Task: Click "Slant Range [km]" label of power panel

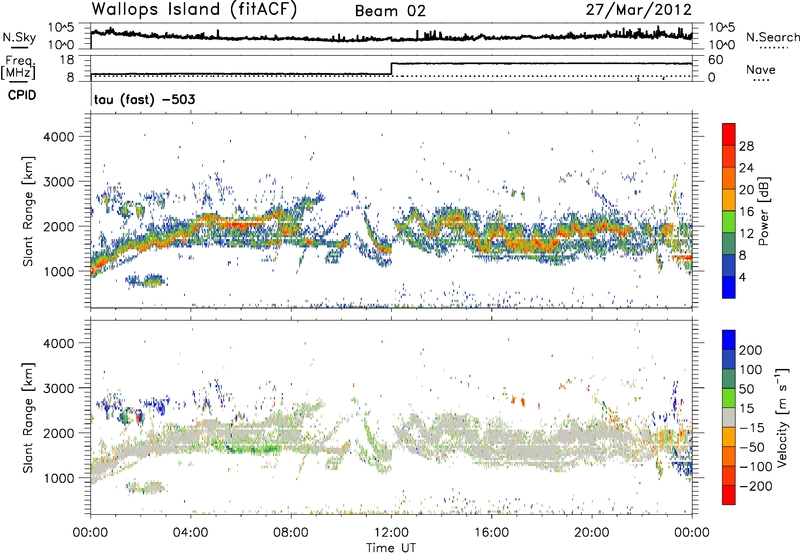Action: [x=28, y=211]
